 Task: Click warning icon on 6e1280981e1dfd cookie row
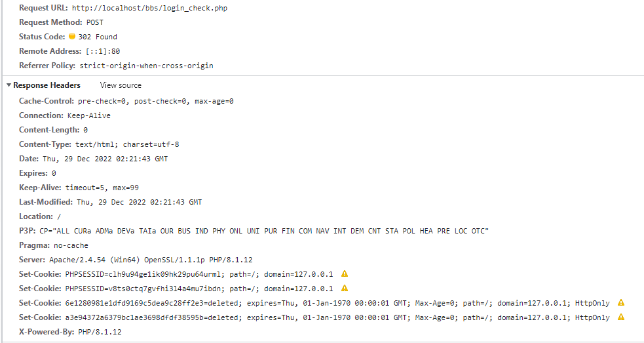pyautogui.click(x=621, y=303)
